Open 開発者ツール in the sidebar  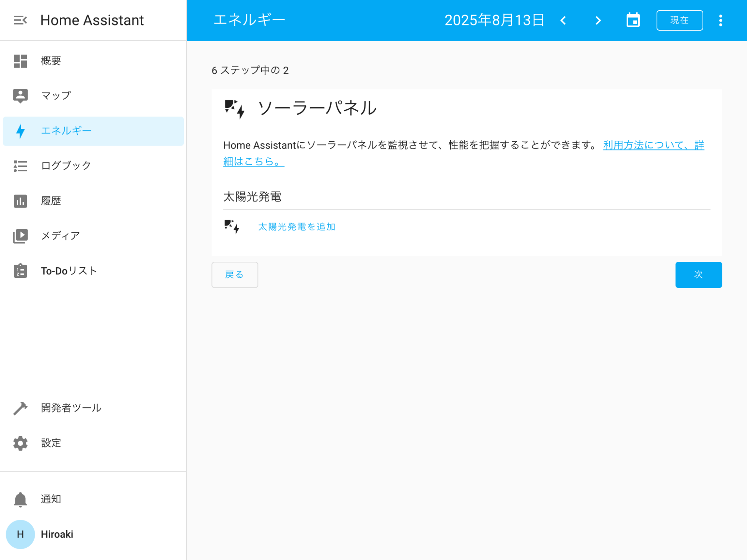(x=93, y=408)
